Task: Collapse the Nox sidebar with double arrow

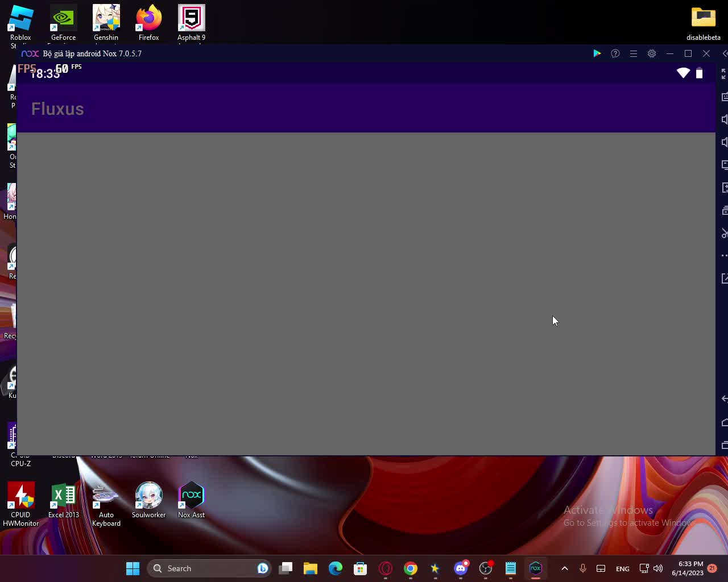Action: [x=725, y=53]
